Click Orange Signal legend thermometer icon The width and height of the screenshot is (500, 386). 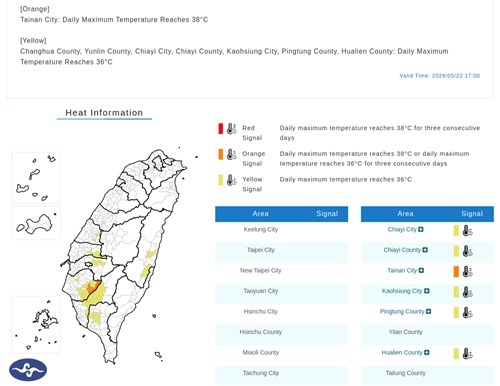[x=231, y=154]
